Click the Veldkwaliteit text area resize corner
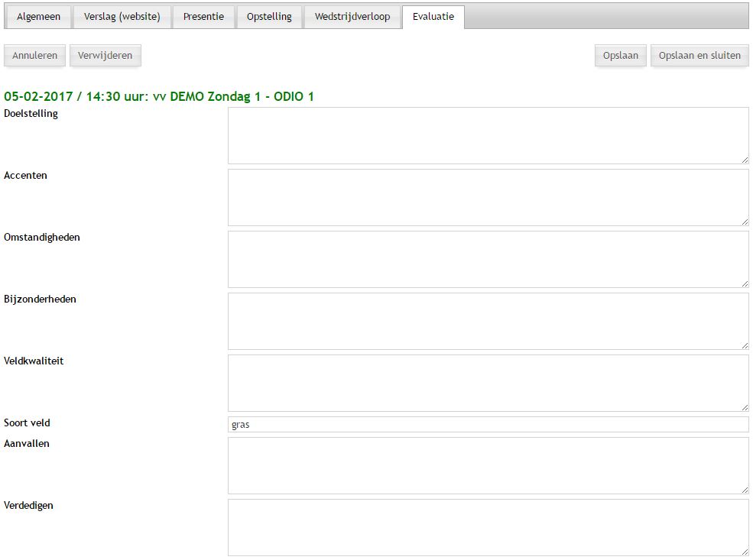This screenshot has width=753, height=560. [745, 407]
